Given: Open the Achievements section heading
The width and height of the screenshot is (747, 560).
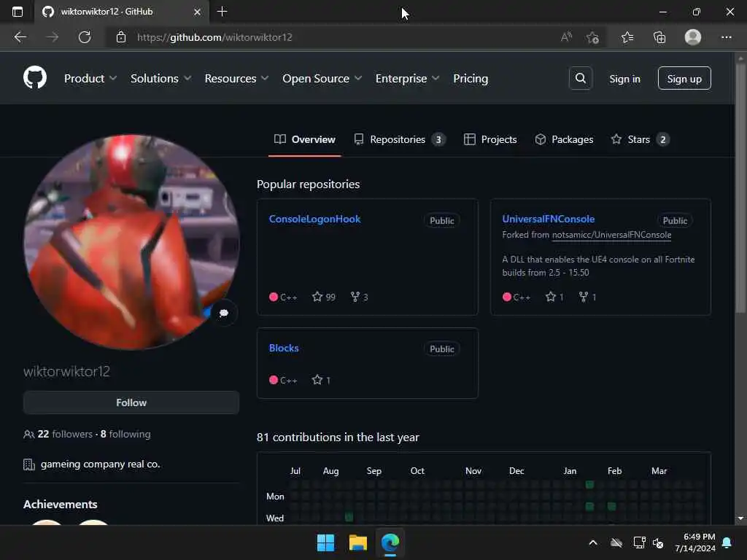Looking at the screenshot, I should tap(60, 504).
